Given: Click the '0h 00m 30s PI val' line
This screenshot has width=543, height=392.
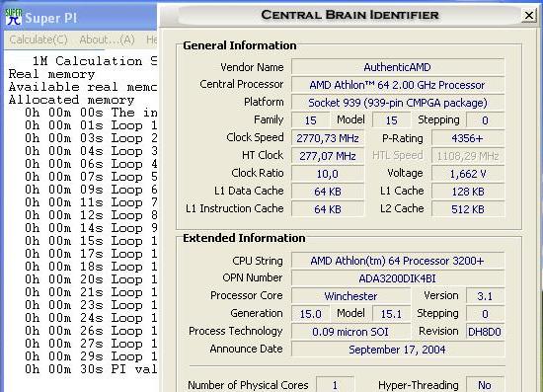Looking at the screenshot, I should click(91, 369).
